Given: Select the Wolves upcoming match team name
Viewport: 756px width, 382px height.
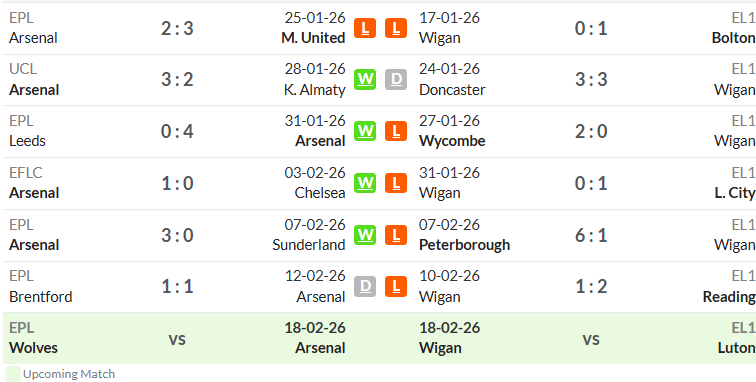Looking at the screenshot, I should pos(33,348).
